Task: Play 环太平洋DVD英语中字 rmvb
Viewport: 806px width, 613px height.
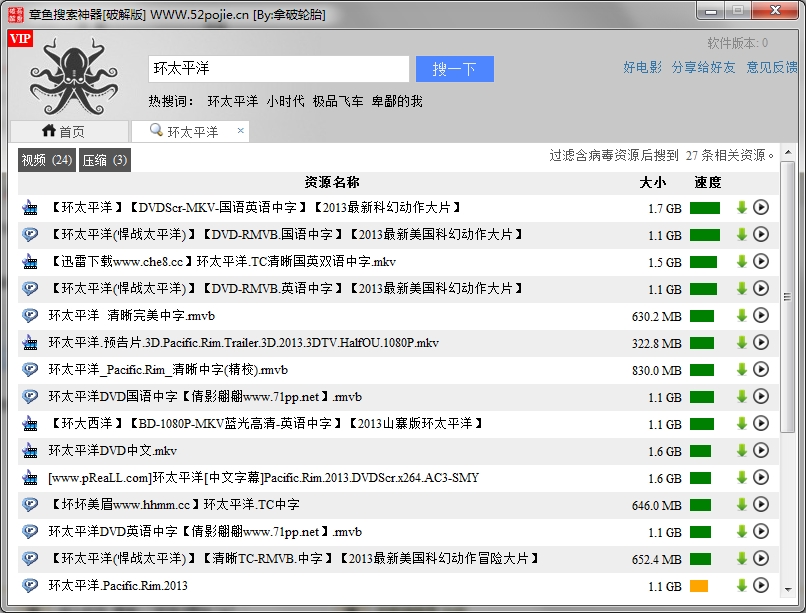Action: (761, 531)
